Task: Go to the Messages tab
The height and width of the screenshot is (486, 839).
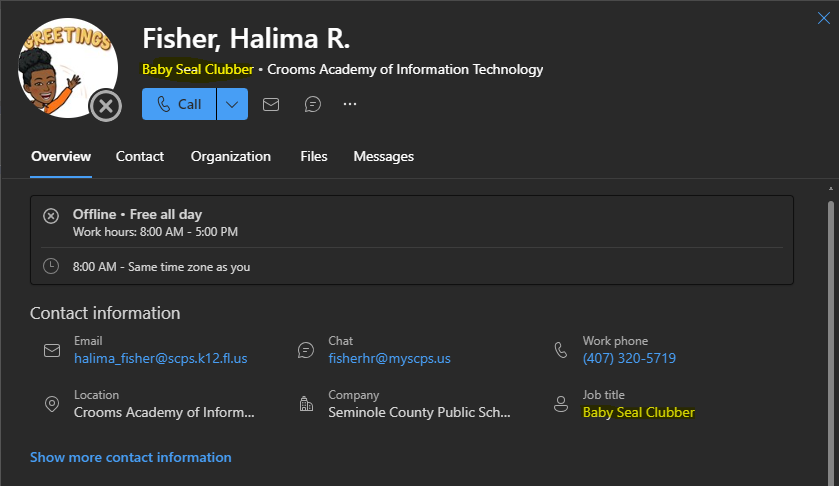Action: pyautogui.click(x=383, y=156)
